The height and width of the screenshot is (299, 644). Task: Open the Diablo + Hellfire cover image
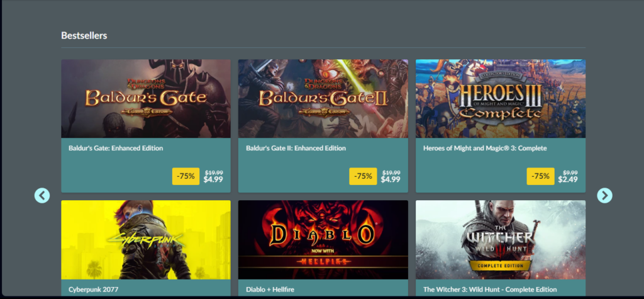[x=323, y=240]
